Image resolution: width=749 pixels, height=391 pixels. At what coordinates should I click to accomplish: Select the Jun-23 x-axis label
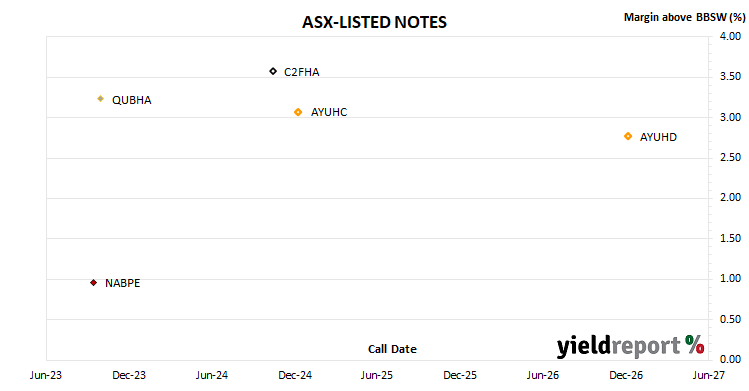pos(45,375)
